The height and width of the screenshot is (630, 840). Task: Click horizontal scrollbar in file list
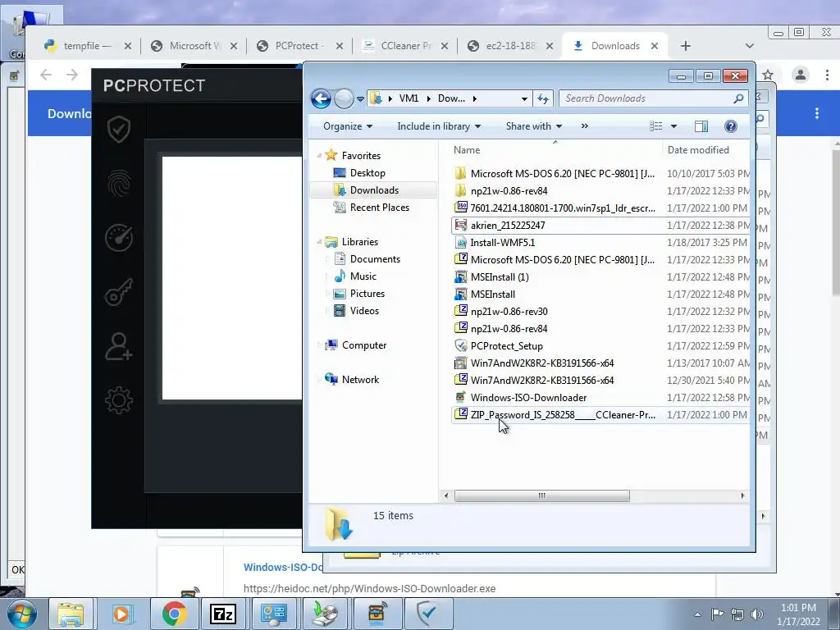541,496
